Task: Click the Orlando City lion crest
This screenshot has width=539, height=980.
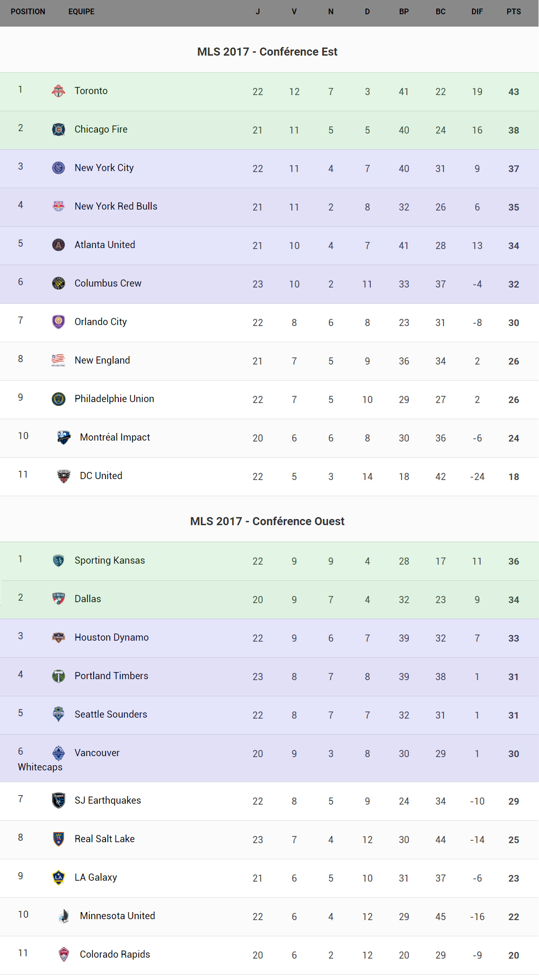Action: pos(58,322)
